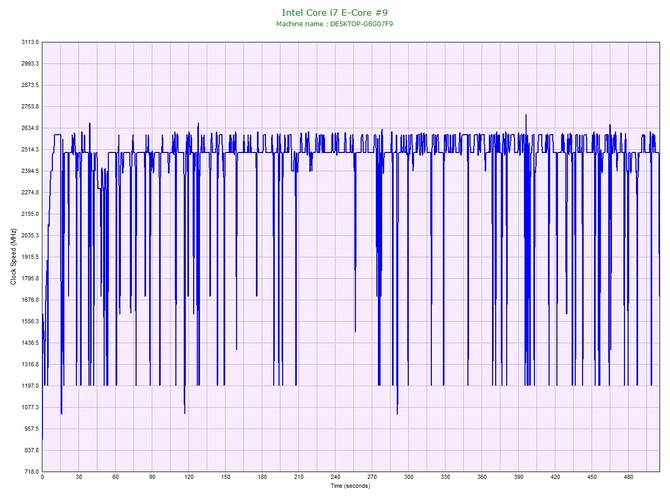Click the 450 seconds x-axis tick label
Screen dimensions: 670x503
pyautogui.click(x=592, y=477)
